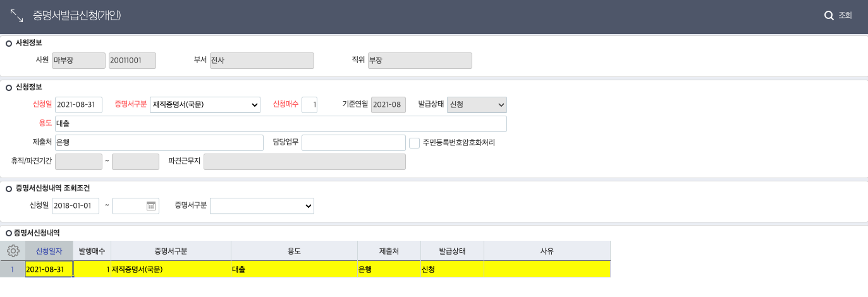868x297 pixels.
Task: Open the 증명서구분 filter dropdown in 조회조건
Action: point(262,205)
